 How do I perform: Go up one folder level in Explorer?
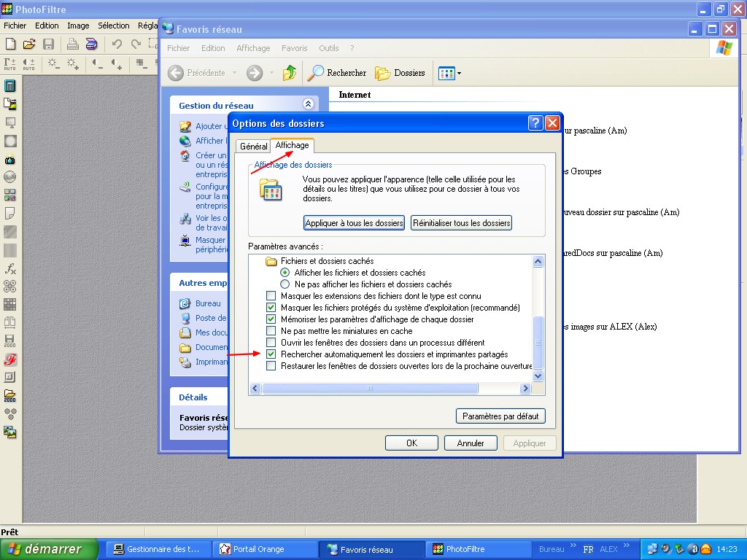click(290, 73)
